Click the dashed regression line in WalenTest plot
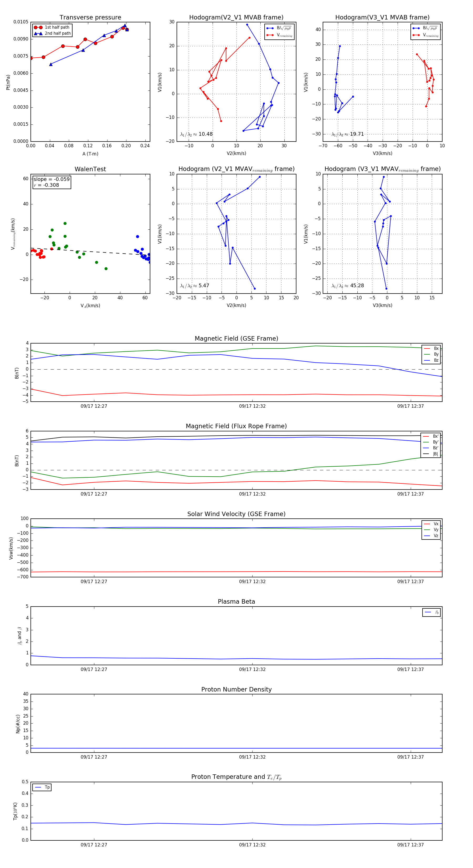Viewport: 473px width, 868px height. click(90, 251)
